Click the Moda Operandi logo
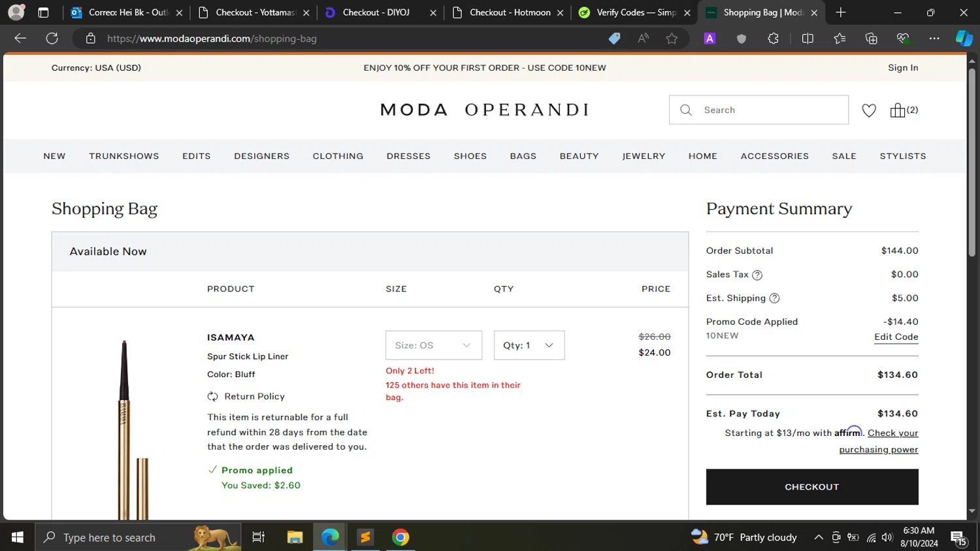This screenshot has height=551, width=980. [x=485, y=110]
